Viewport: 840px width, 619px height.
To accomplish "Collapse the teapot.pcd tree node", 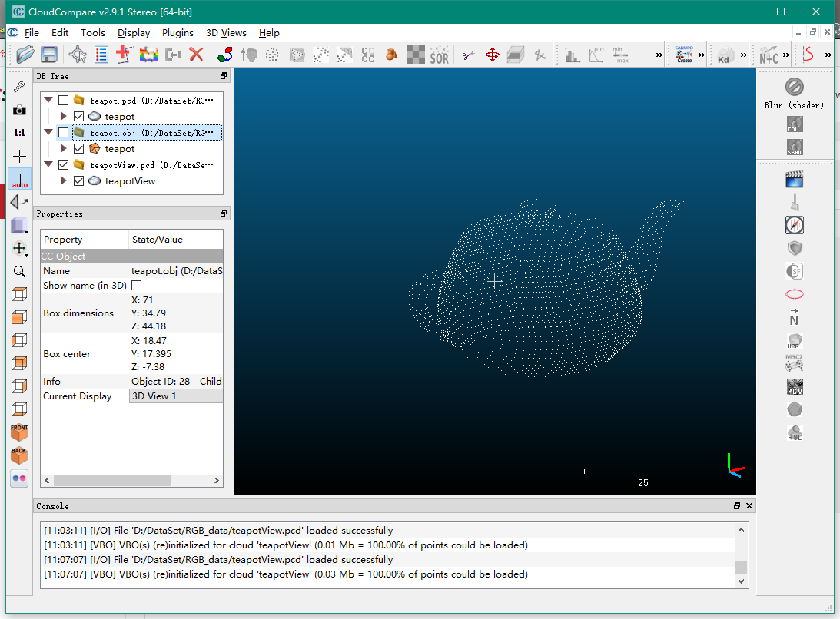I will (48, 100).
